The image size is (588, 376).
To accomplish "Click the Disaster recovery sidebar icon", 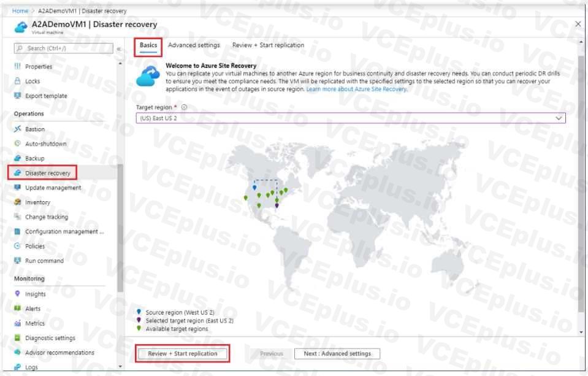I will [x=17, y=172].
